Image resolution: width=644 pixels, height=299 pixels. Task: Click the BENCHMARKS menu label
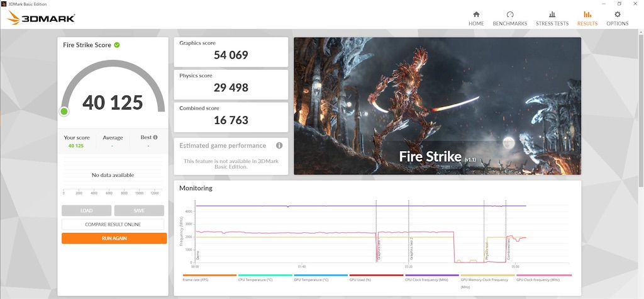point(509,24)
